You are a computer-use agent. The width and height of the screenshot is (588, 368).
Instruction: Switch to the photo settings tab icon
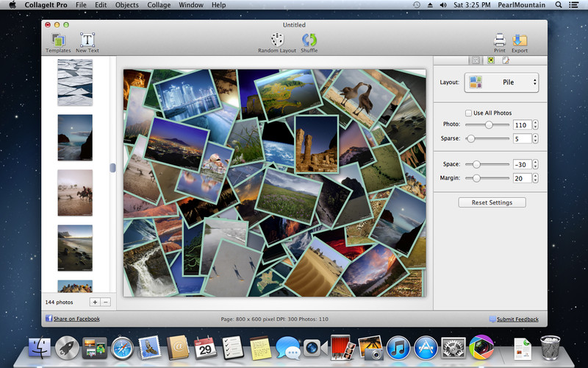[x=490, y=60]
